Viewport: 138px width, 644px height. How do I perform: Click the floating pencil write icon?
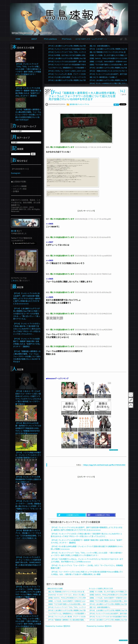131,400
